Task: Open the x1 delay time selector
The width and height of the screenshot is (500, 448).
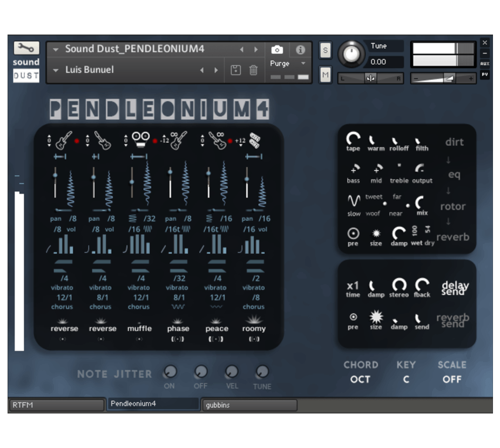Action: coord(353,286)
